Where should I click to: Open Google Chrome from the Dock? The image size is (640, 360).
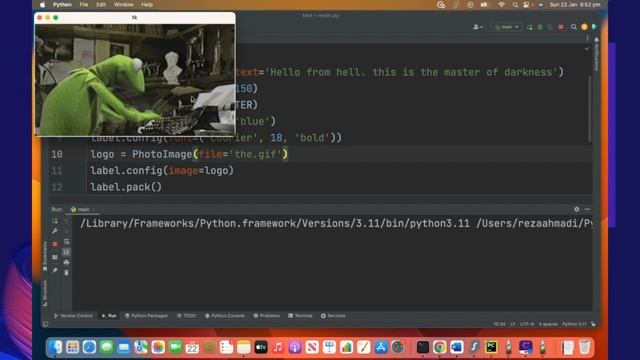(440, 347)
